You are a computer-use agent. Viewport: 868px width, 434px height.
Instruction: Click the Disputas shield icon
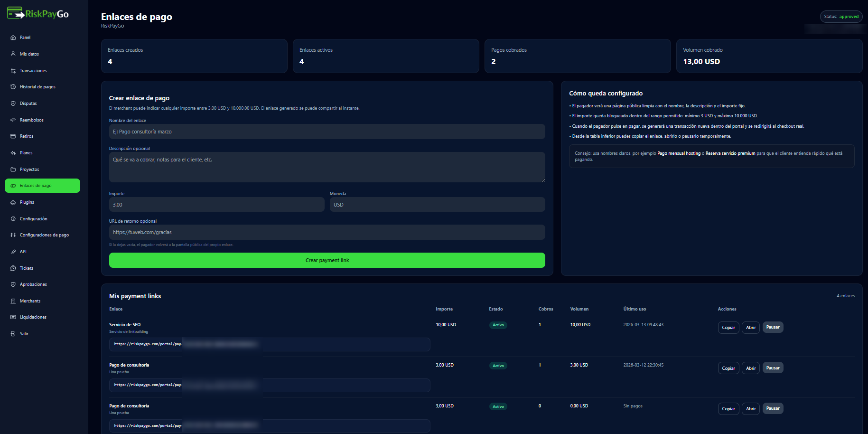pyautogui.click(x=13, y=104)
